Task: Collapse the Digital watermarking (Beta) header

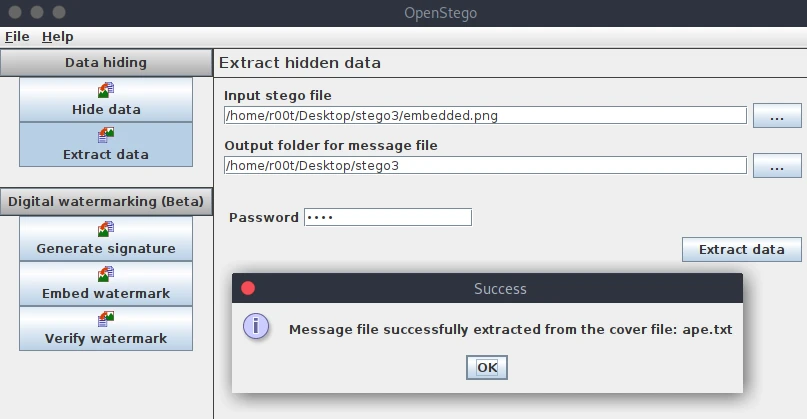Action: point(105,201)
